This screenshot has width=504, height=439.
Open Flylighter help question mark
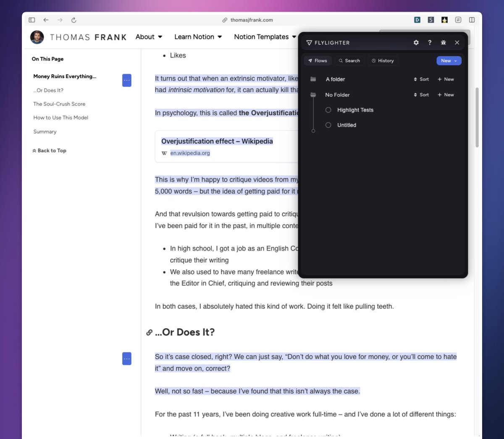click(430, 42)
